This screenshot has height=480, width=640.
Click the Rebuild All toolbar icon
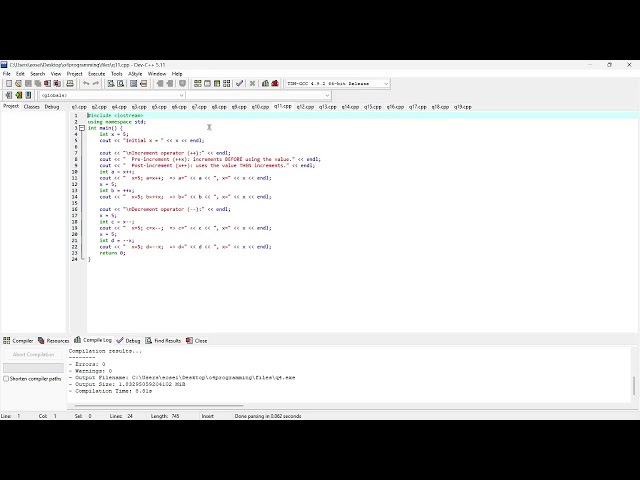(x=227, y=83)
